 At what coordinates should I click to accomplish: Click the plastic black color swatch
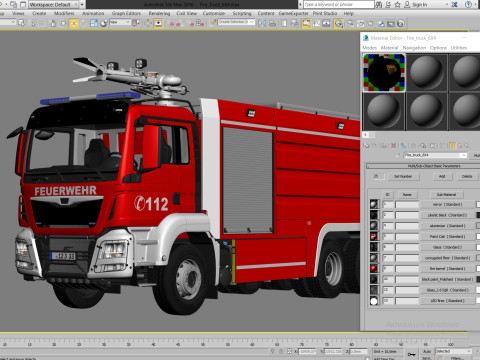[478, 215]
